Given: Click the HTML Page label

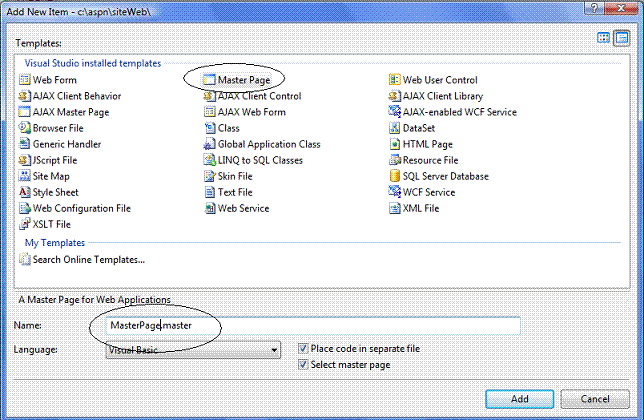Looking at the screenshot, I should pos(428,144).
